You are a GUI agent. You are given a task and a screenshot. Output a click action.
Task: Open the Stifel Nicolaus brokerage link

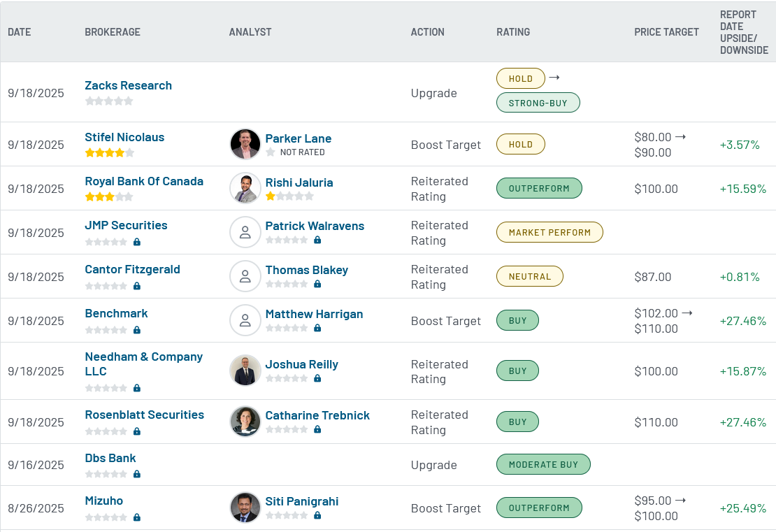point(124,138)
